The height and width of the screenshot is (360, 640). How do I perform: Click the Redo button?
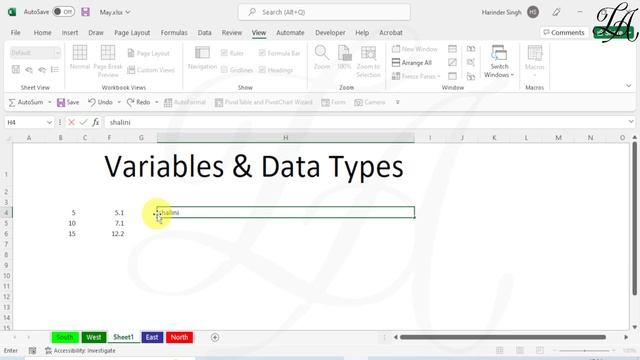139,102
